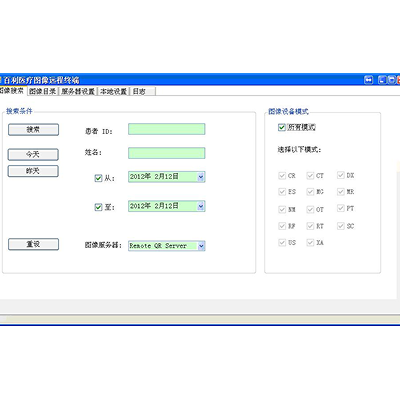This screenshot has width=400, height=400.
Task: Uncheck the 所有模式 all modes checkbox
Action: click(x=282, y=127)
